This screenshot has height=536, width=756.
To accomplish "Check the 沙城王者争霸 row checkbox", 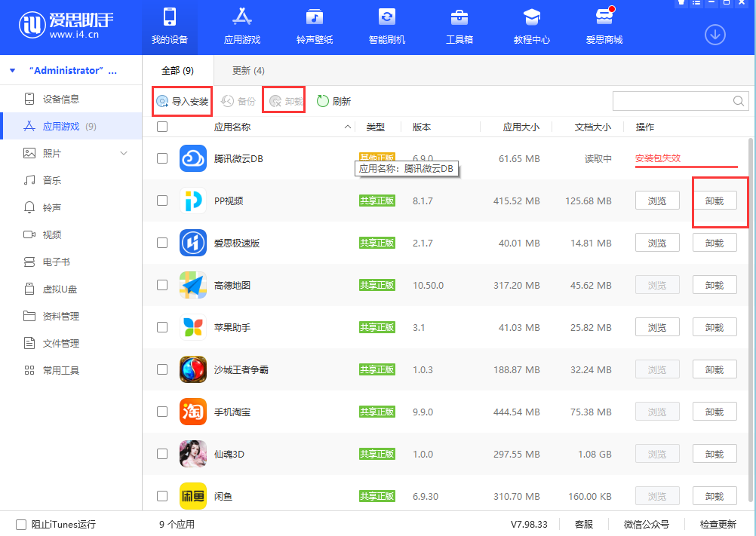I will 162,369.
